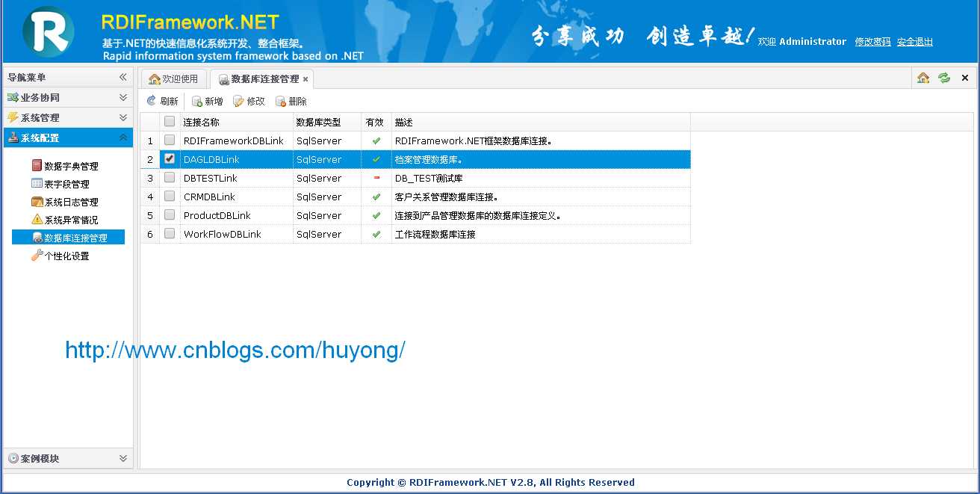The height and width of the screenshot is (494, 980).
Task: Click the green refresh tab icon
Action: point(944,78)
